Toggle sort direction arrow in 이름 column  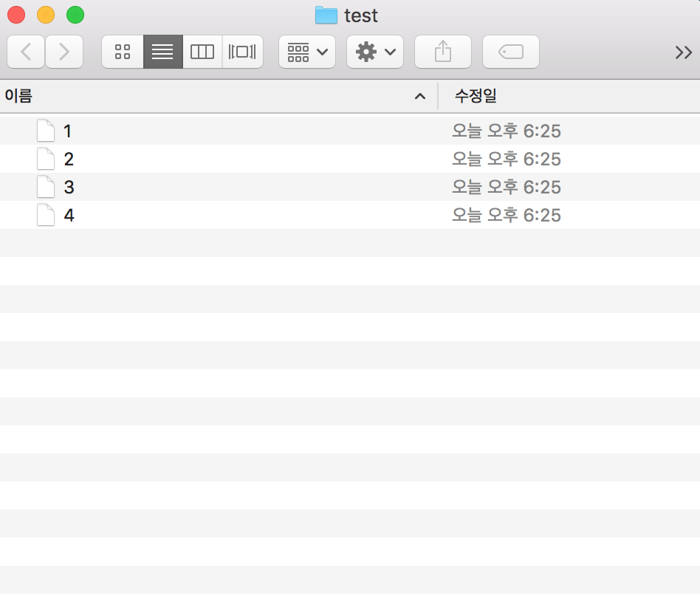click(420, 97)
